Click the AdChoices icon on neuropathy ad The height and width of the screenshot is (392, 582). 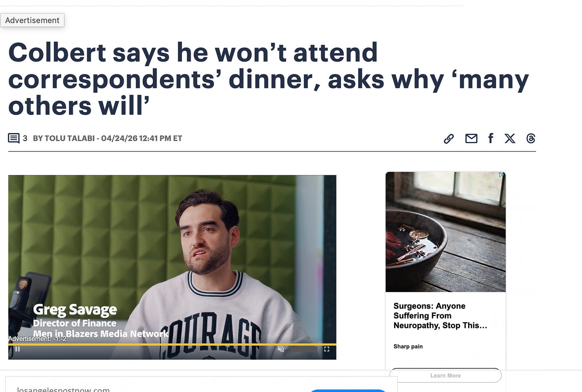tap(501, 175)
